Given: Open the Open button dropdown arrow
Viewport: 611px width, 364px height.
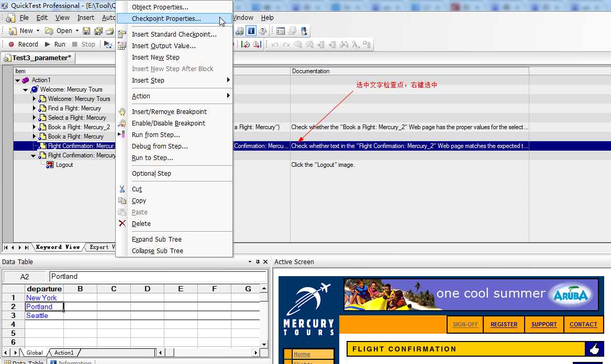Looking at the screenshot, I should [x=77, y=31].
